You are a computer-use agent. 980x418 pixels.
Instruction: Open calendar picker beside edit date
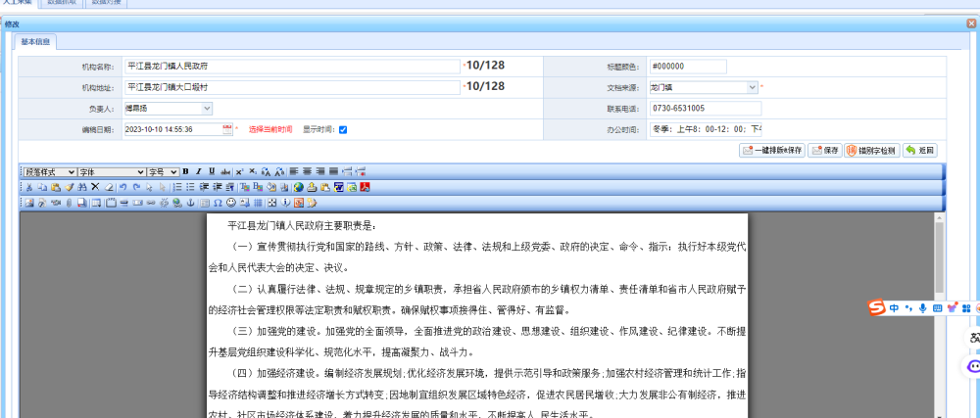(228, 128)
